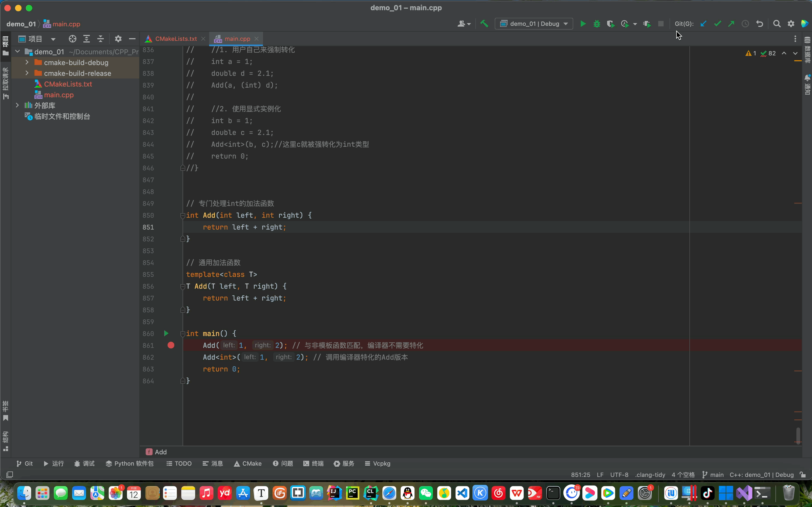Build project with the hammer icon
Screen dimensions: 812x507
[x=484, y=24]
